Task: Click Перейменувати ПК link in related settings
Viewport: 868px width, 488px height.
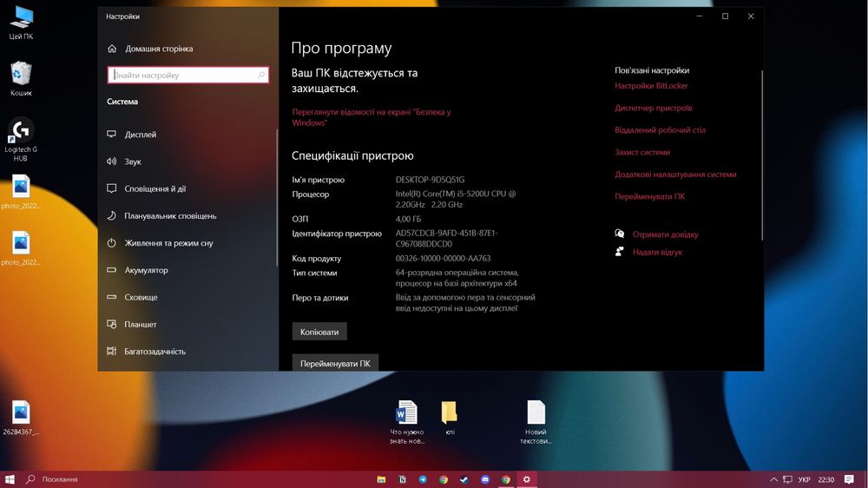Action: [x=649, y=196]
